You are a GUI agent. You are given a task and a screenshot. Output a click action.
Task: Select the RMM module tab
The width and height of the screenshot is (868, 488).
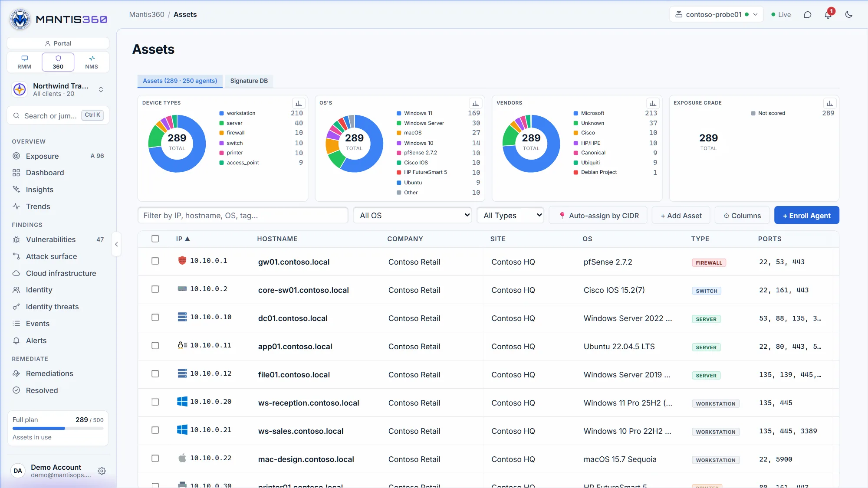(24, 62)
